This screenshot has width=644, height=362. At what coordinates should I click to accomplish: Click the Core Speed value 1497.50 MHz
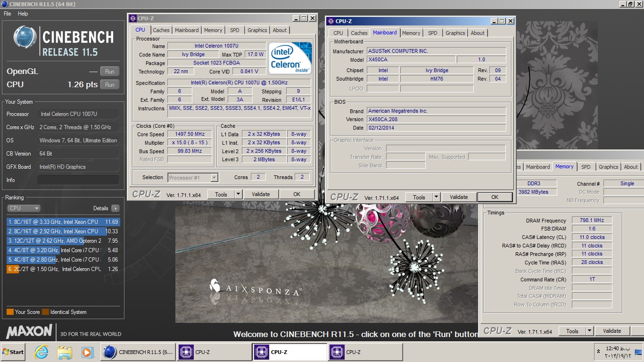[190, 134]
